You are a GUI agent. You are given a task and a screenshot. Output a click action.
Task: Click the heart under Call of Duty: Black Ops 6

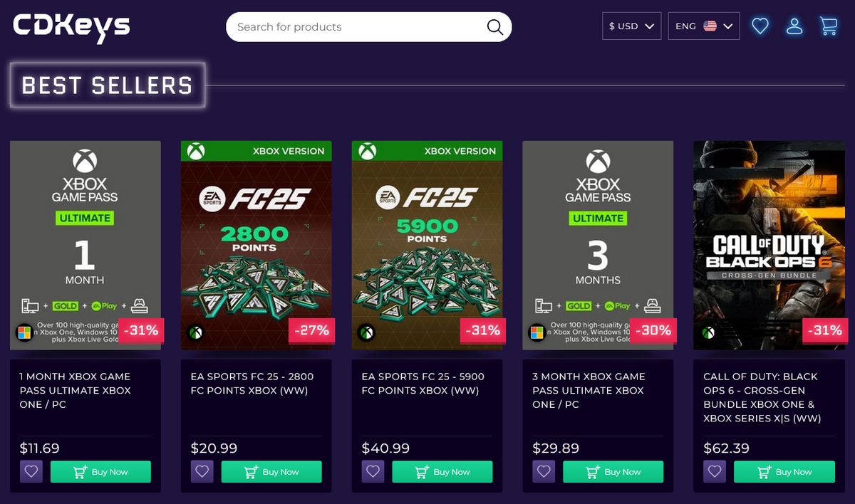pyautogui.click(x=714, y=471)
